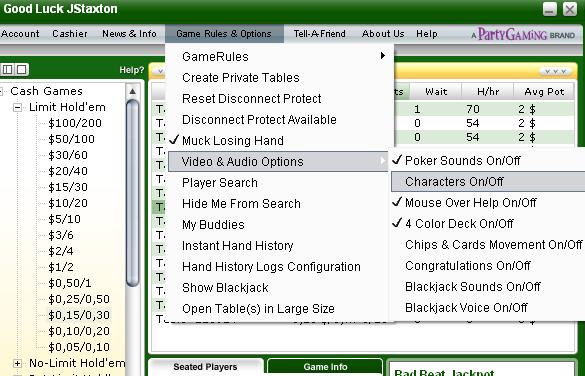Open the Help menu in menu bar
585x376 pixels.
[427, 34]
